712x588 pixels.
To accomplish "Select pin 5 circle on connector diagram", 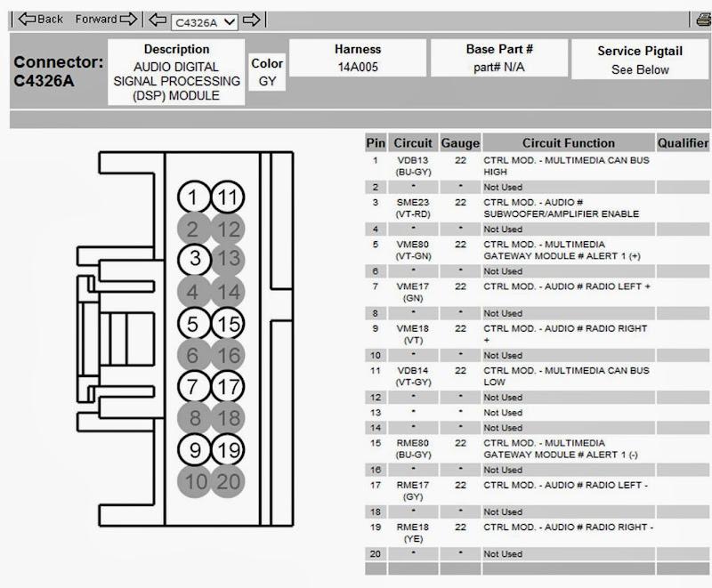I will click(194, 324).
